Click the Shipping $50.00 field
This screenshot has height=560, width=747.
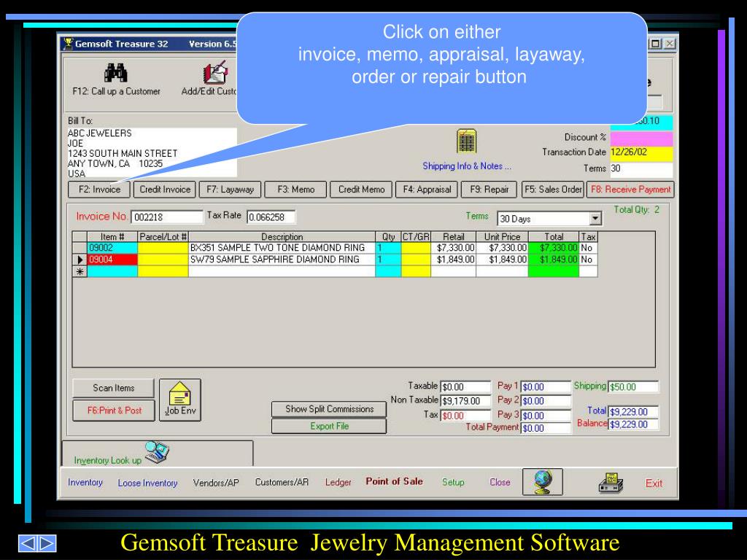[x=633, y=386]
